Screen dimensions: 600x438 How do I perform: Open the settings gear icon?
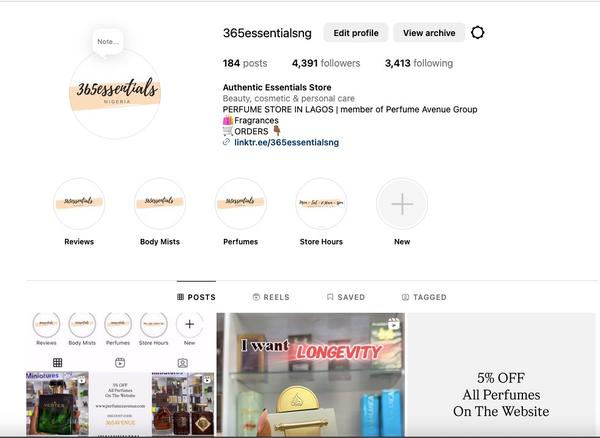tap(477, 33)
